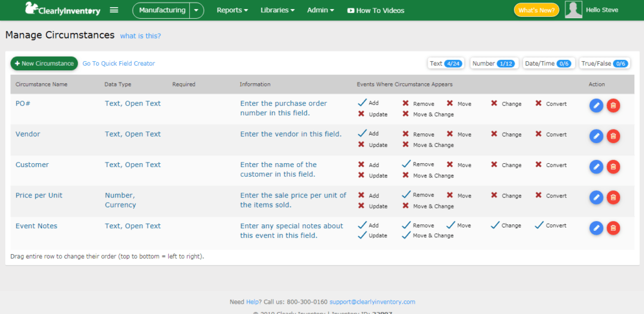Delete the Customer circumstance via trash icon
This screenshot has height=314, width=644.
pyautogui.click(x=613, y=167)
